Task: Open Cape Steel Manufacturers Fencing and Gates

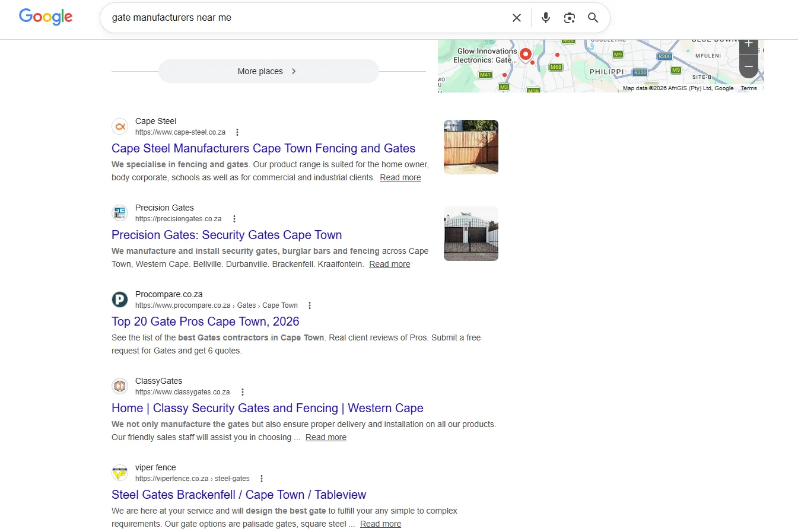Action: (x=263, y=148)
